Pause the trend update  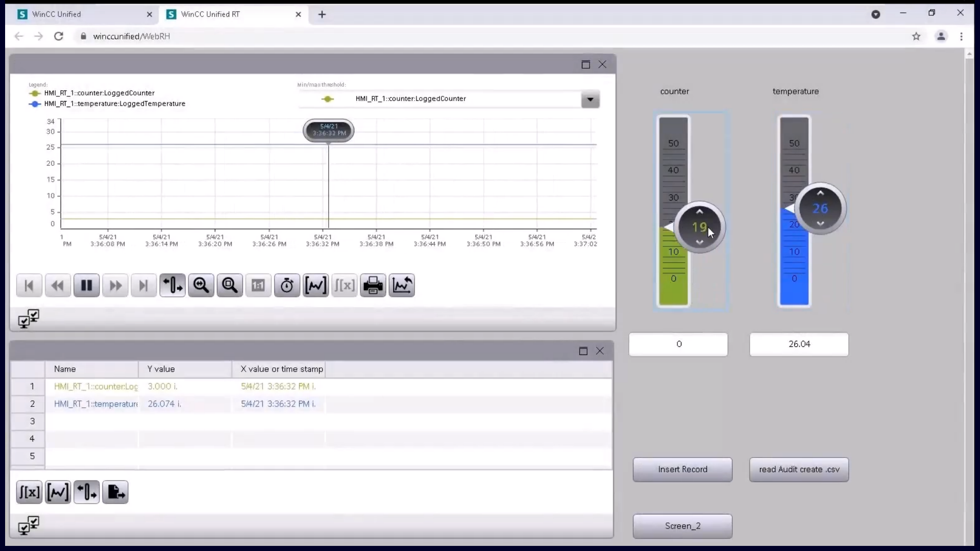click(86, 286)
